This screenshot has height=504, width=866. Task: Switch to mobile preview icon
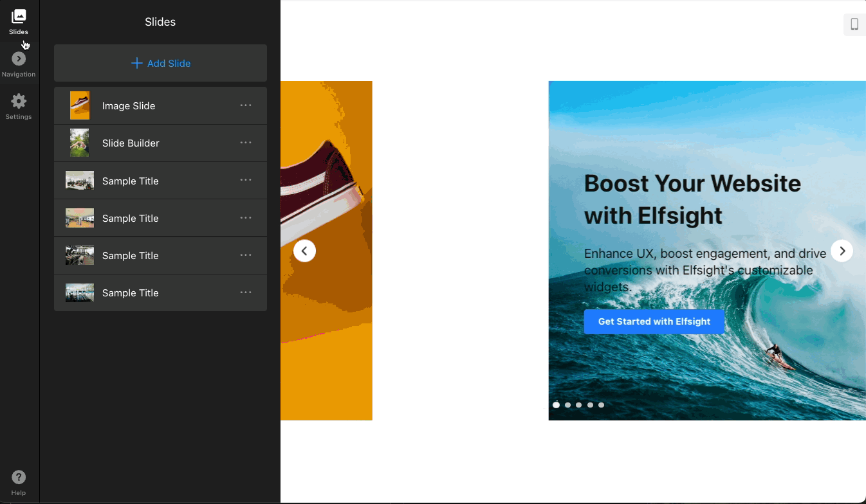(854, 24)
